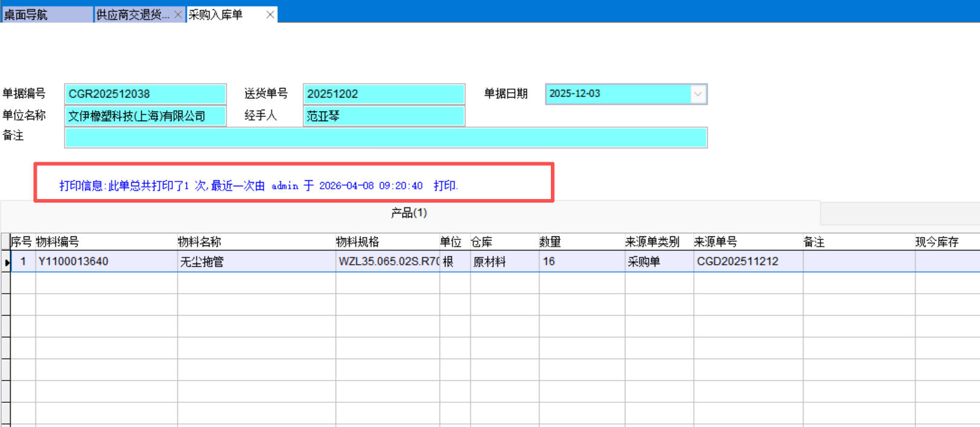Image resolution: width=980 pixels, height=427 pixels.
Task: Click the empty 备注 remarks field
Action: (x=386, y=138)
